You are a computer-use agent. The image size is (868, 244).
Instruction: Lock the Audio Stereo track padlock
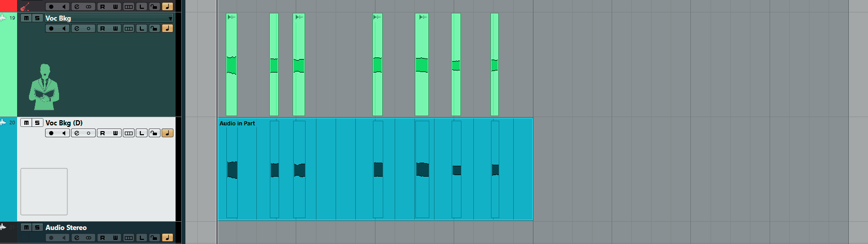(154, 238)
